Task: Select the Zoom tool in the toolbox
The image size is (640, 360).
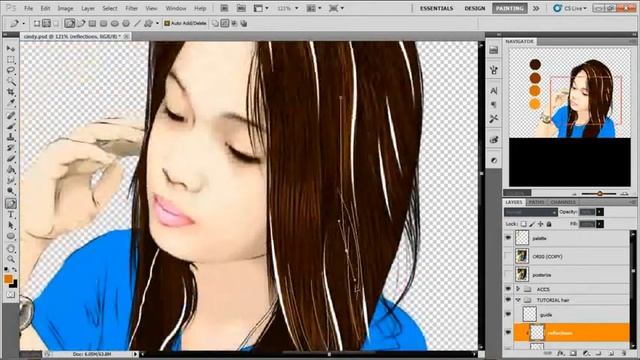Action: point(11,259)
